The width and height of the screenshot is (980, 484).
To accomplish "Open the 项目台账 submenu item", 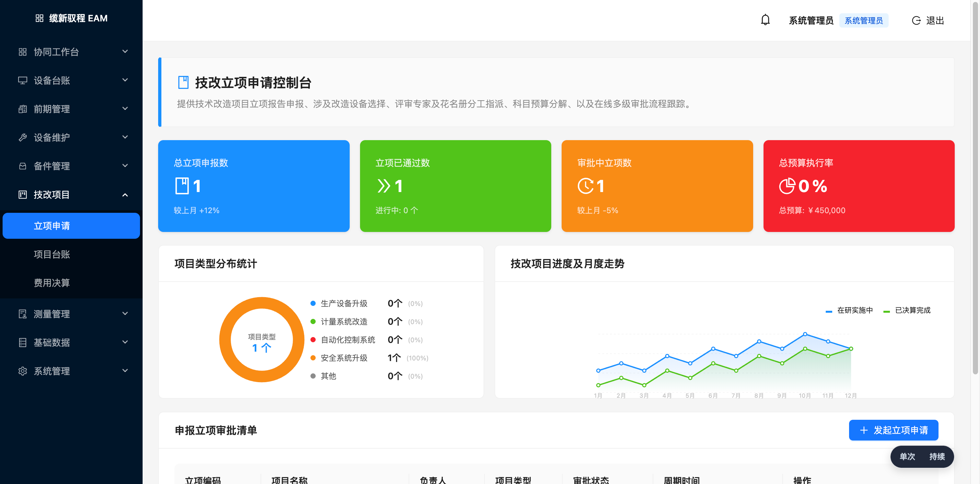I will 71,254.
